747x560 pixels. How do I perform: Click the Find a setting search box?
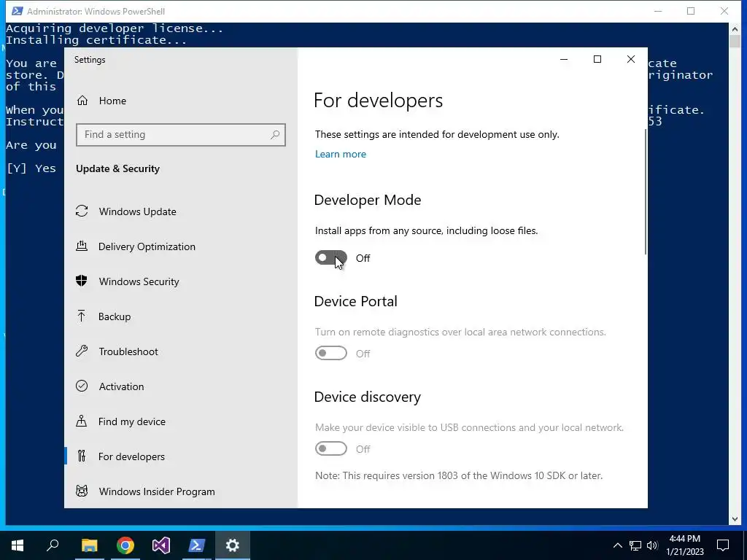point(181,135)
